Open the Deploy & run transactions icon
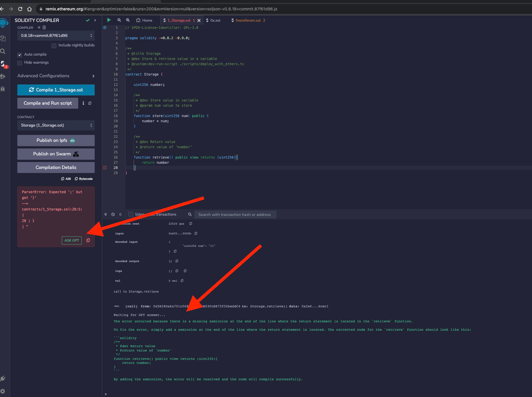Image resolution: width=532 pixels, height=397 pixels. click(x=3, y=76)
